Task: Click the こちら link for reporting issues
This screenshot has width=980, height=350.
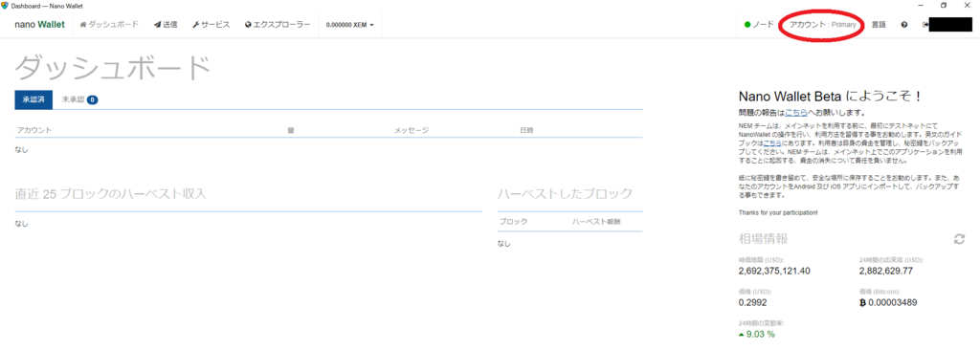Action: 797,113
